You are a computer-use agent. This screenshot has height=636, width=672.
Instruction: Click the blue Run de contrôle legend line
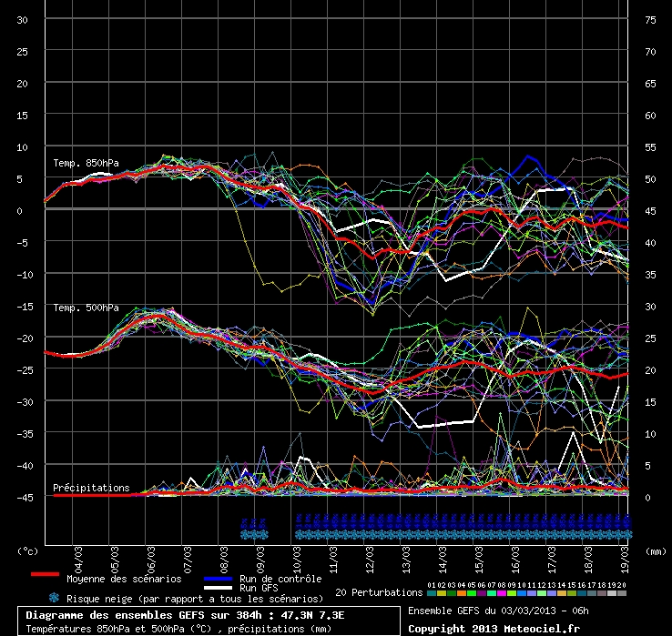pyautogui.click(x=217, y=576)
